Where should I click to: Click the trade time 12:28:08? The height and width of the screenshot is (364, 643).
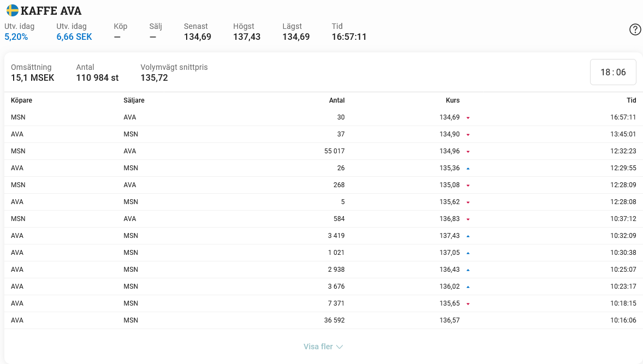click(x=623, y=202)
